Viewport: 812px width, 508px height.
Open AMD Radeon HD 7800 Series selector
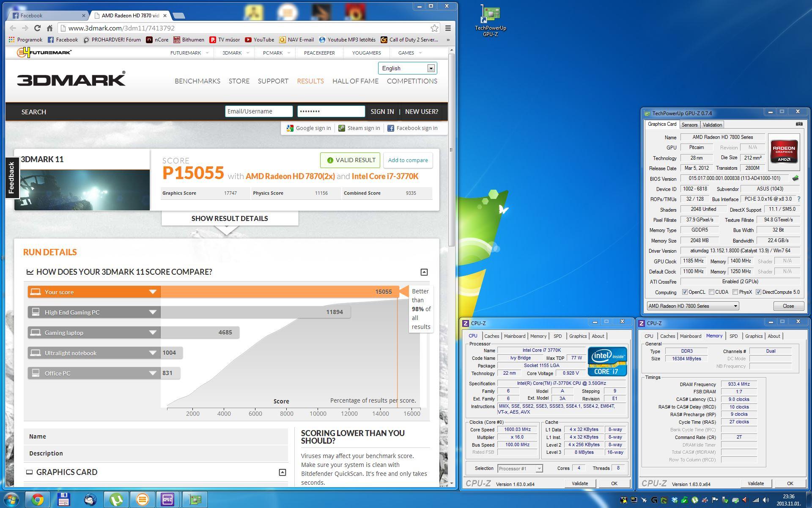(693, 306)
